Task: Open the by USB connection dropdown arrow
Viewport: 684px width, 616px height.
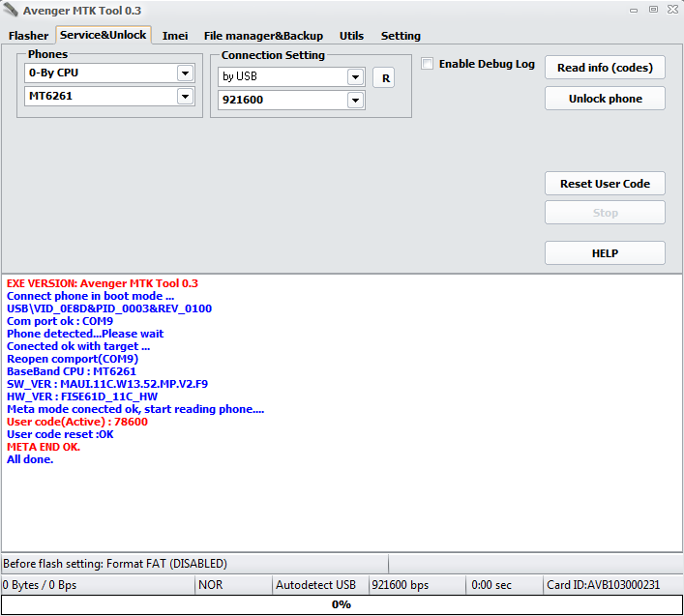Action: 355,77
